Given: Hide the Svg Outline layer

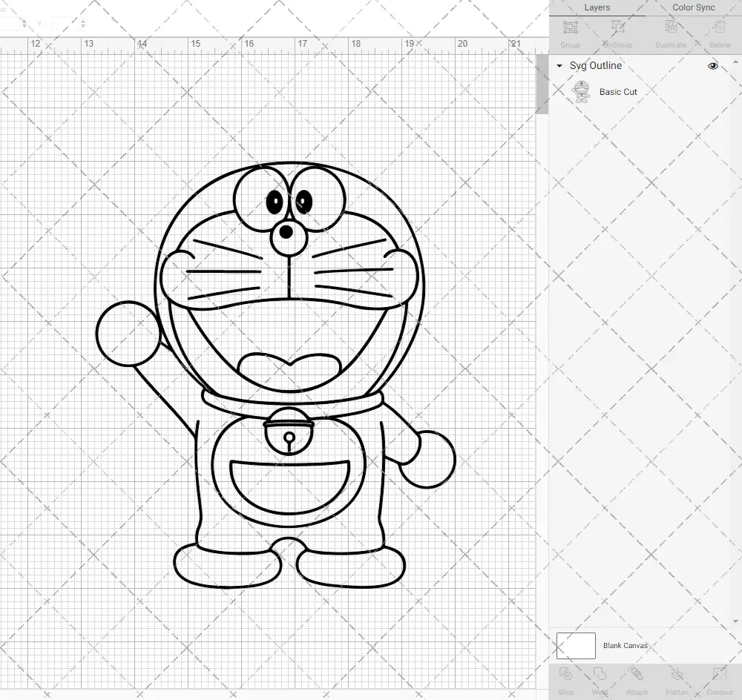Looking at the screenshot, I should (712, 66).
